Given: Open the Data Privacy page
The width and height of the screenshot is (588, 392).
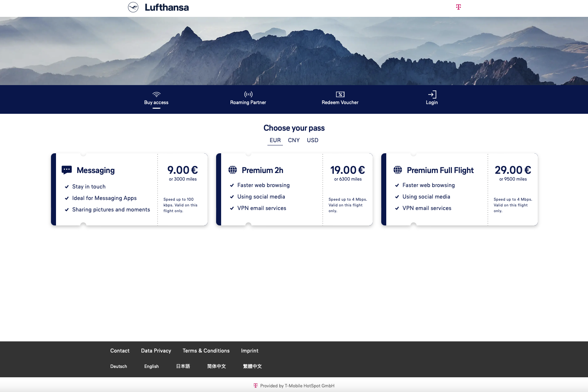Looking at the screenshot, I should (x=156, y=351).
